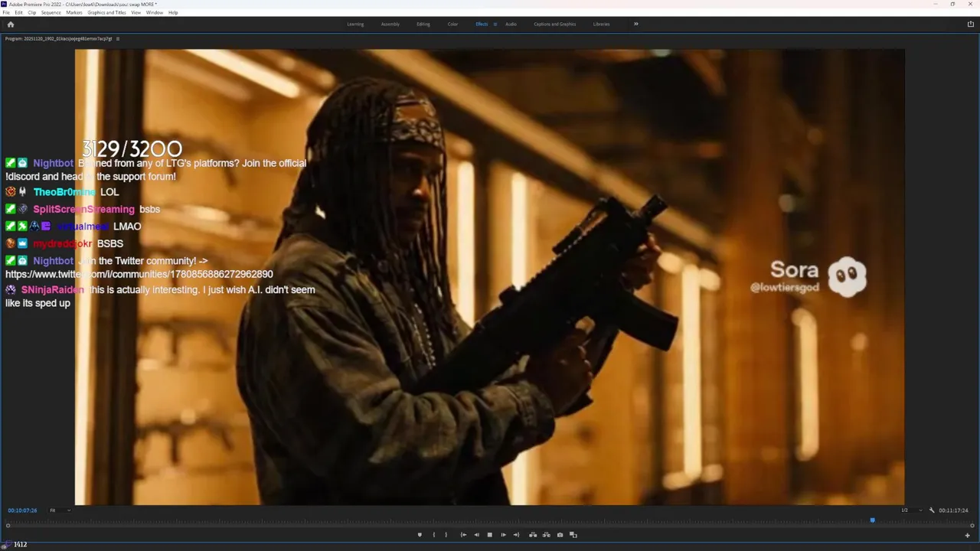
Task: Switch to the Editing workspace
Action: pyautogui.click(x=423, y=24)
